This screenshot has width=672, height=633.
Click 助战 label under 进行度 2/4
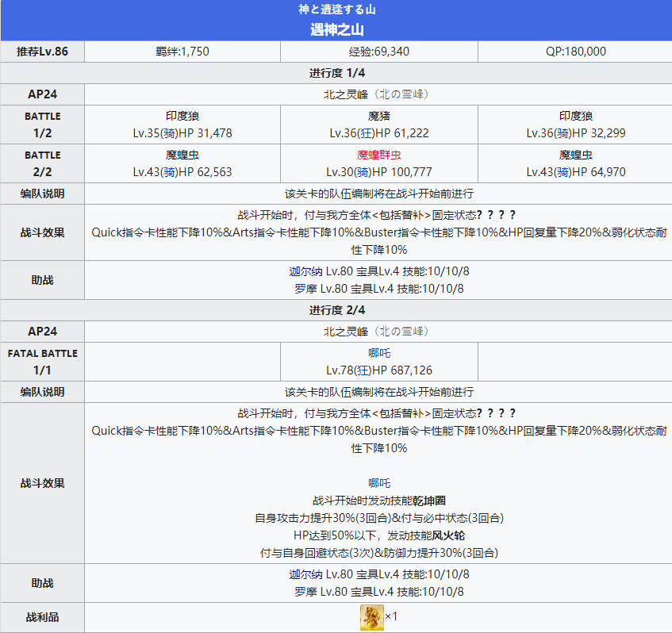pos(42,583)
